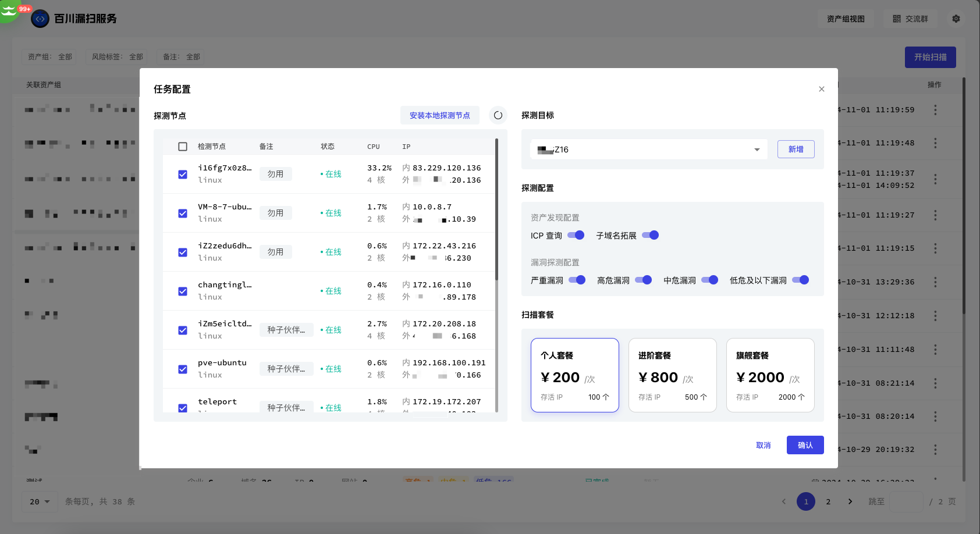Image resolution: width=980 pixels, height=534 pixels.
Task: Toggle the 严重漏洞 switch
Action: point(577,280)
